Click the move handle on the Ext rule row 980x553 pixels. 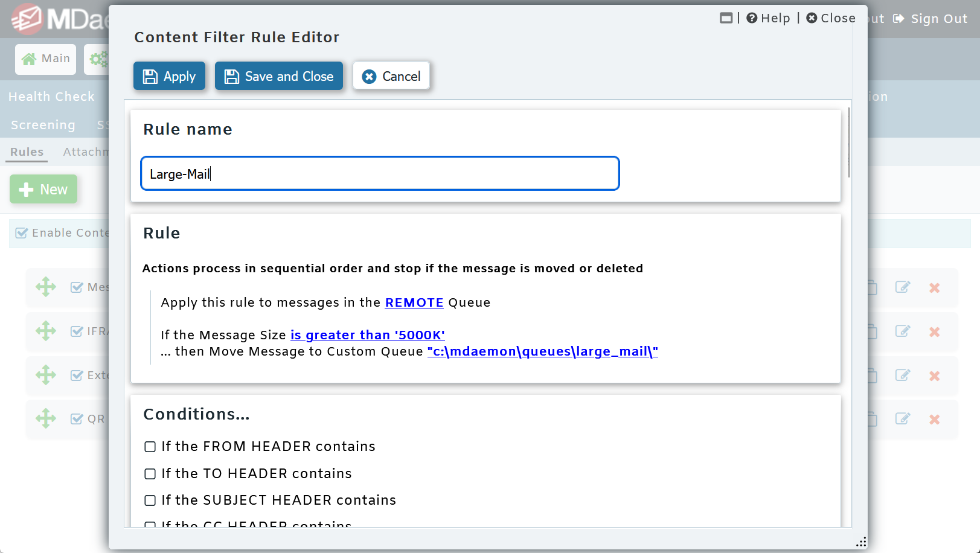[46, 375]
